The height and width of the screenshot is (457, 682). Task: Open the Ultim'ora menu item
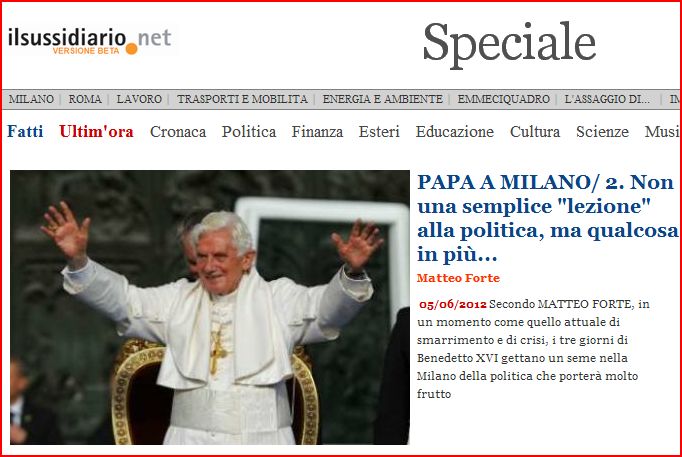coord(96,131)
